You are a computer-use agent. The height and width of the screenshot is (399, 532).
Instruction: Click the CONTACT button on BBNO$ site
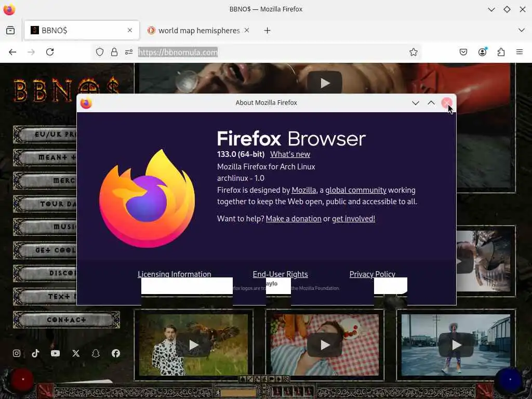click(x=66, y=320)
